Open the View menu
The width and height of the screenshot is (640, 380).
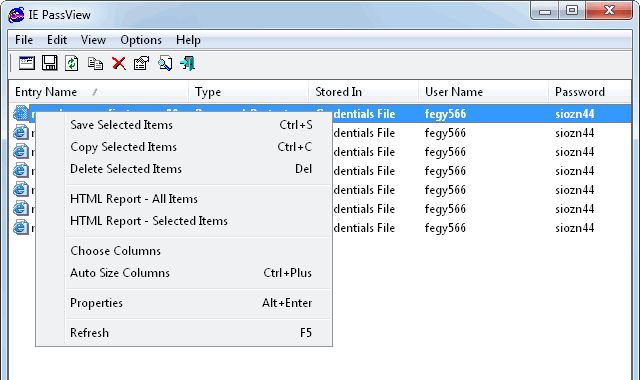pyautogui.click(x=93, y=40)
